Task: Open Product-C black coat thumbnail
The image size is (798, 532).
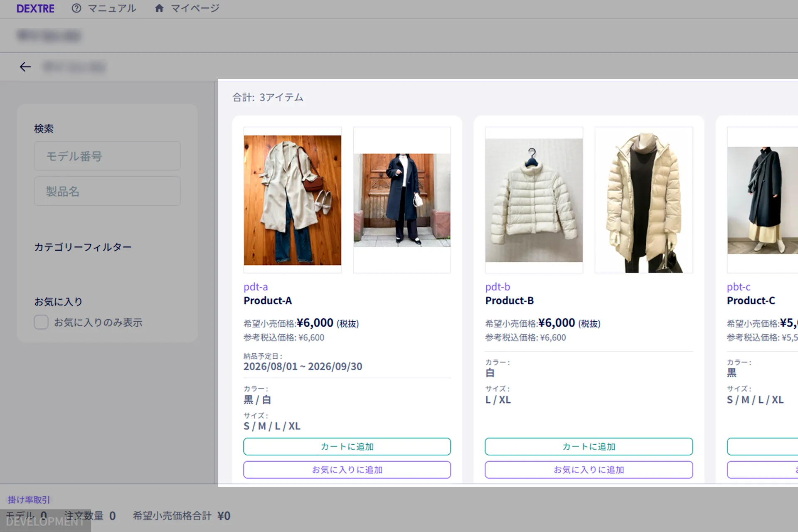Action: [x=763, y=200]
